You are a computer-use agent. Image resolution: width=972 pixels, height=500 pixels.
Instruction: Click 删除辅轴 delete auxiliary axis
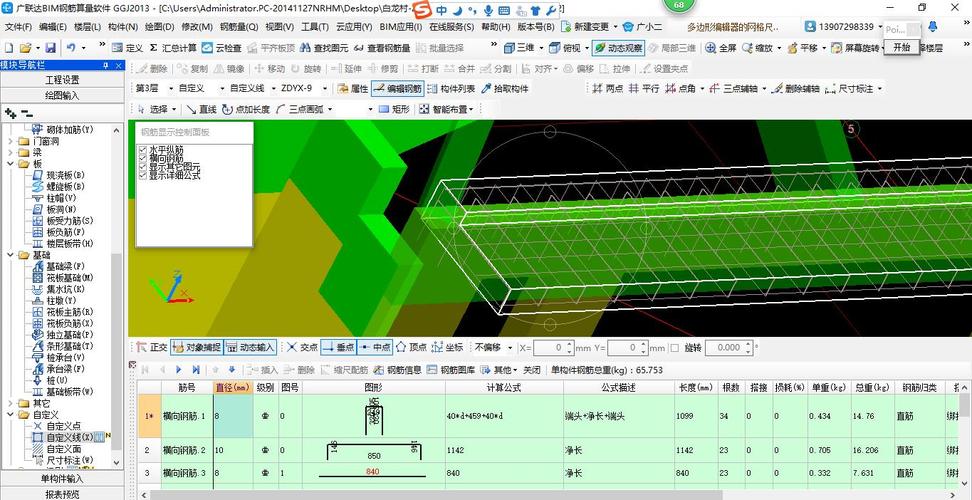[x=796, y=89]
